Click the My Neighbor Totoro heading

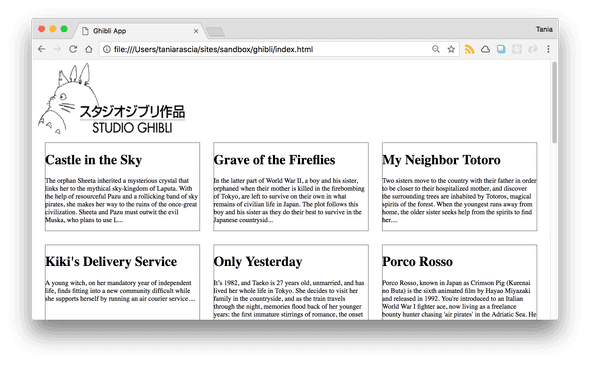441,160
